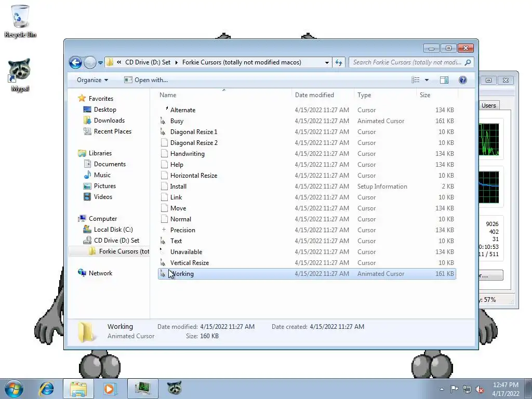Open the taskbar clock and date
This screenshot has width=532, height=399.
pyautogui.click(x=506, y=389)
